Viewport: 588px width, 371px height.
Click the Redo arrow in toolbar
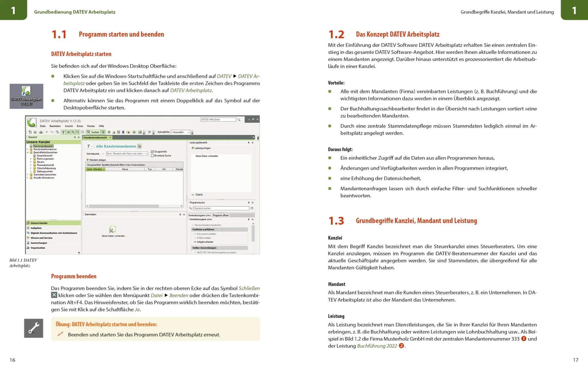click(51, 132)
